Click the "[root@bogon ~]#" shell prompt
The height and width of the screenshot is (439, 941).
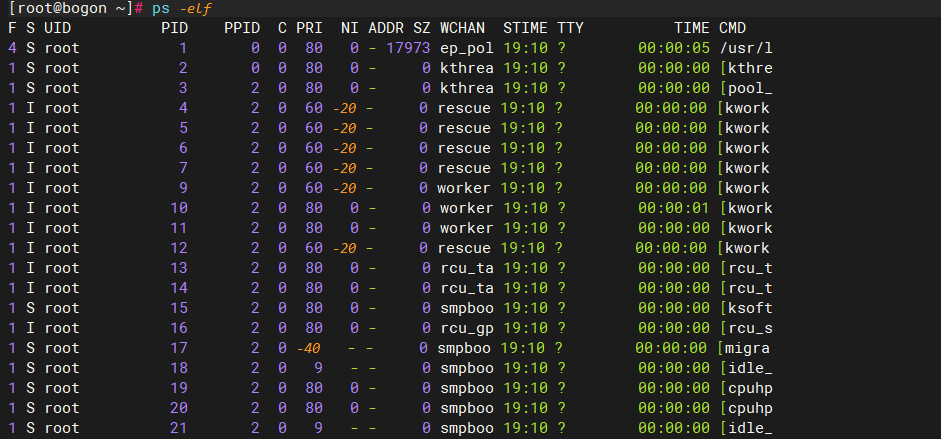coord(76,9)
